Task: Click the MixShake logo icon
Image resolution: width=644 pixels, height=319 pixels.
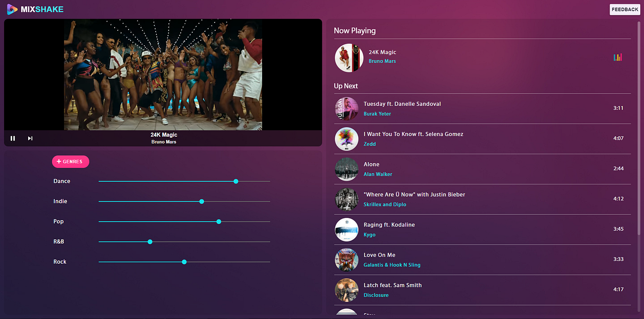Action: 12,9
